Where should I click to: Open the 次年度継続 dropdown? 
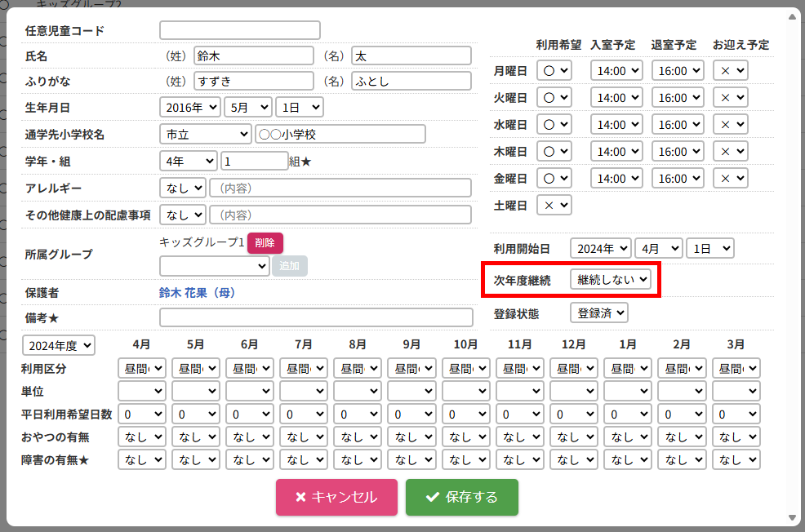point(611,280)
